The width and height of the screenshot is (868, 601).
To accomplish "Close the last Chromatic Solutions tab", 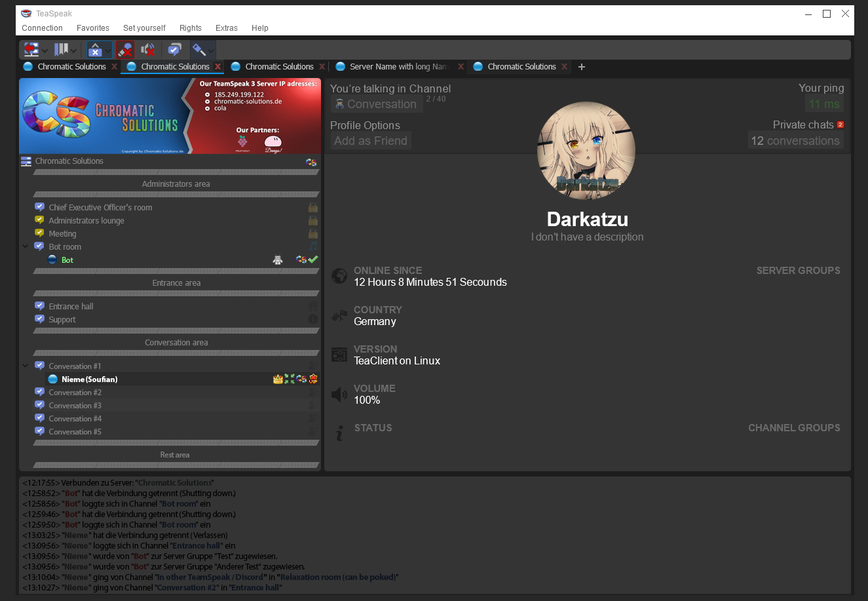I will pos(565,67).
